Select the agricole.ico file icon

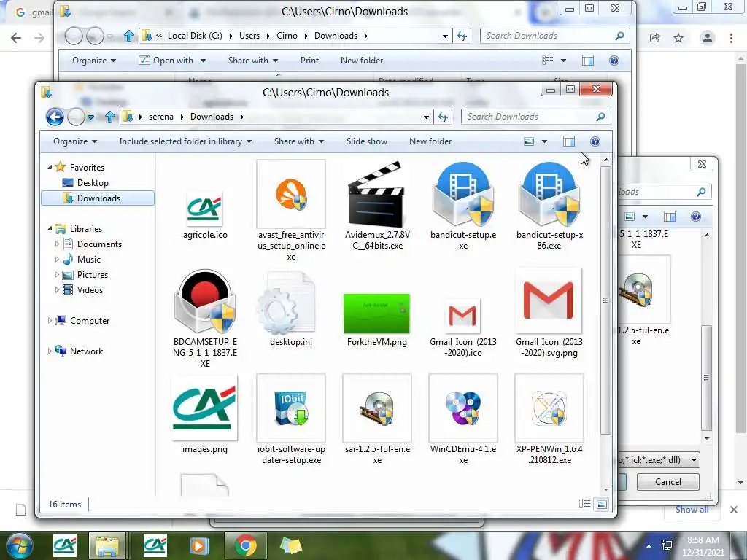pyautogui.click(x=205, y=209)
